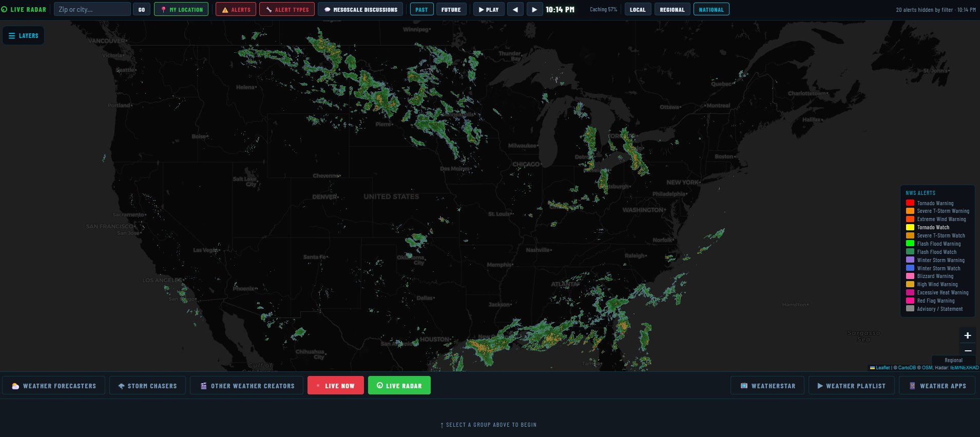Click the Flash Flood Warning green swatch
Screen dimensions: 980x437
910,244
